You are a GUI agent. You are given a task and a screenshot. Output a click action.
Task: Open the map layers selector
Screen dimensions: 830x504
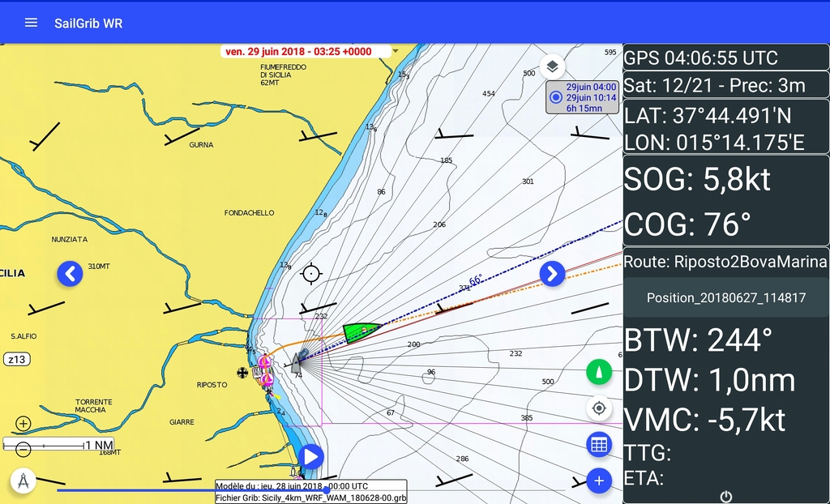[552, 66]
